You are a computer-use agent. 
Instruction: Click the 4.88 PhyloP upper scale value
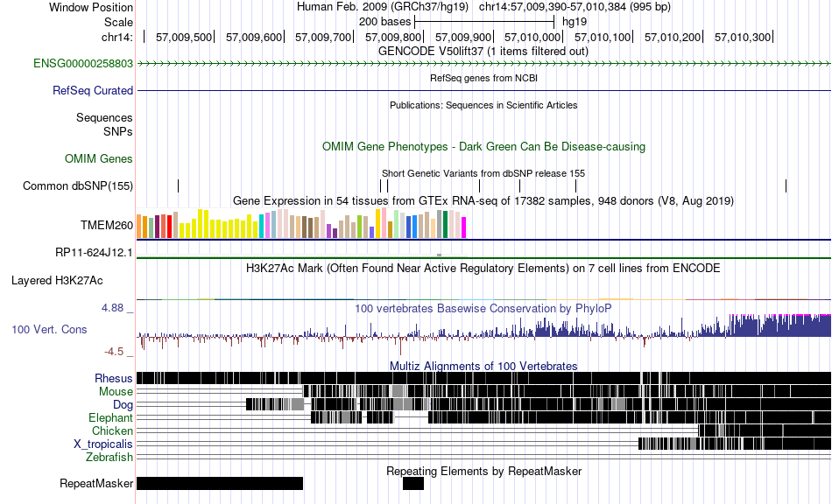pyautogui.click(x=112, y=308)
